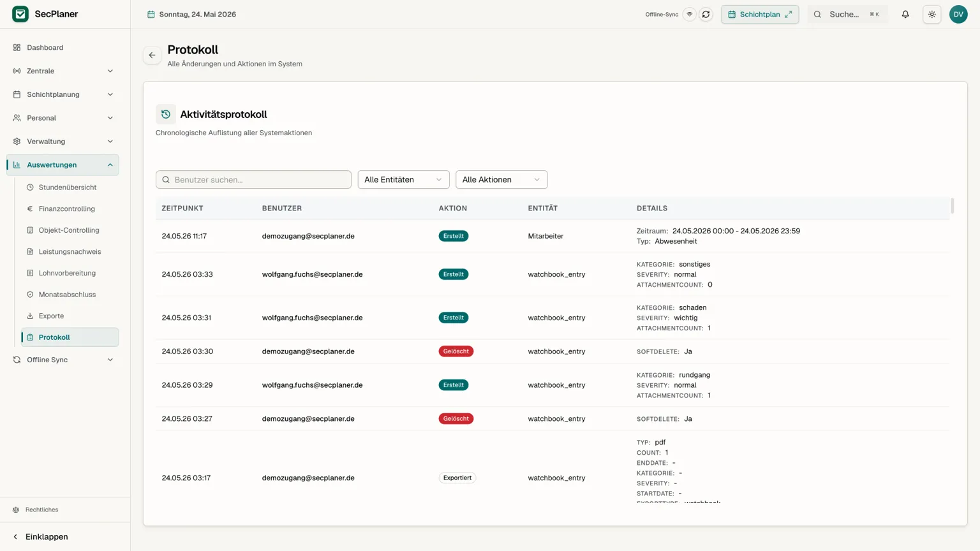Click the scales icon next to Rechtliches
Screen dimensions: 980x551
[16, 510]
